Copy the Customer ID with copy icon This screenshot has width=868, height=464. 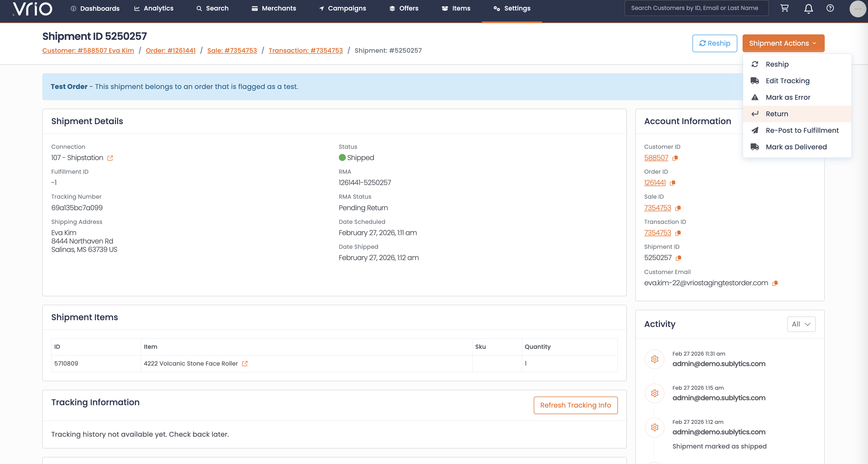(x=675, y=158)
